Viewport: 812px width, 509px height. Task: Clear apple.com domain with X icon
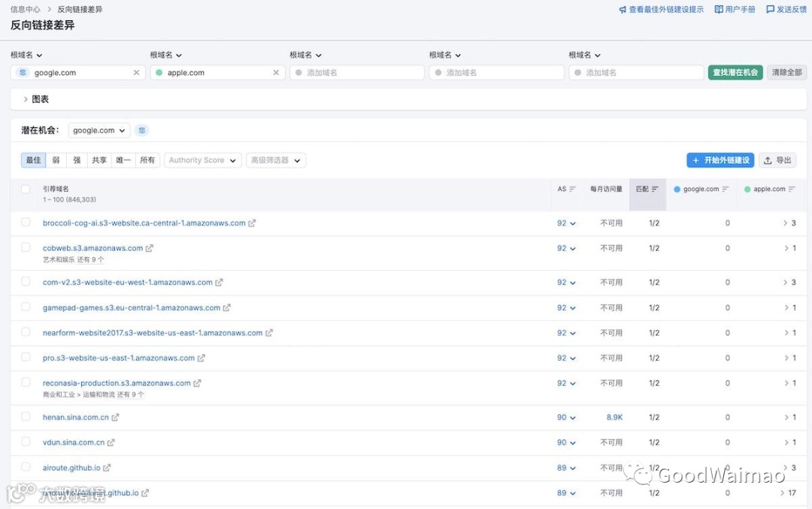click(x=276, y=72)
